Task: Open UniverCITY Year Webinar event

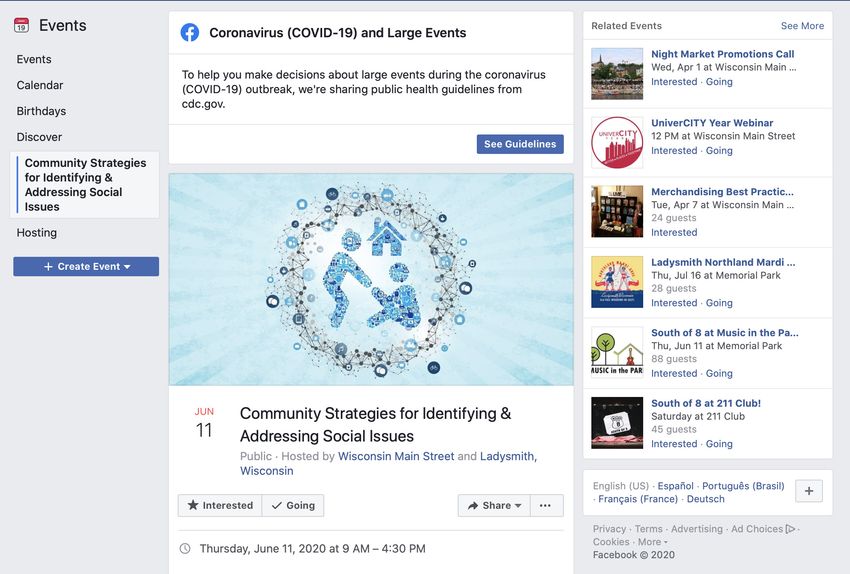Action: (x=712, y=123)
